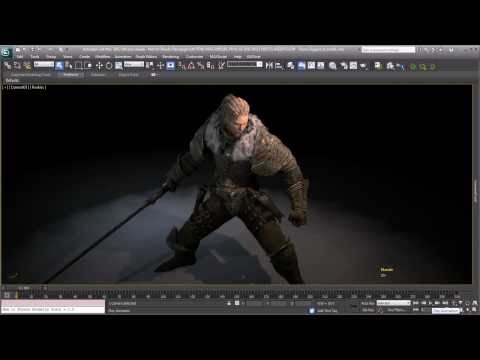Activate the Select and Scale tool
The height and width of the screenshot is (360, 480).
click(119, 66)
